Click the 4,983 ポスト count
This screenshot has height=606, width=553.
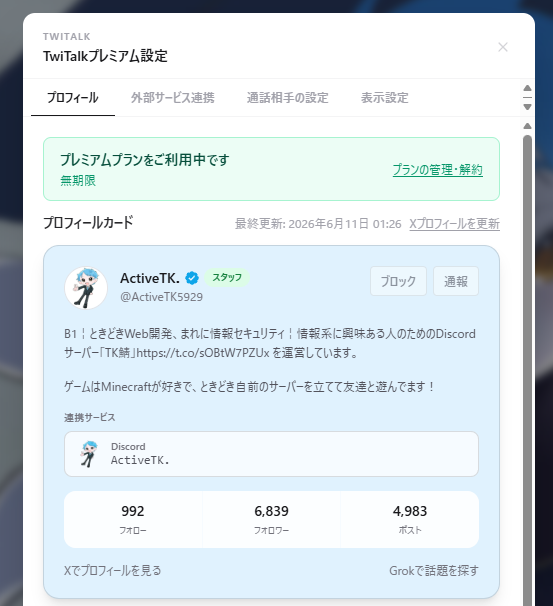(x=410, y=519)
